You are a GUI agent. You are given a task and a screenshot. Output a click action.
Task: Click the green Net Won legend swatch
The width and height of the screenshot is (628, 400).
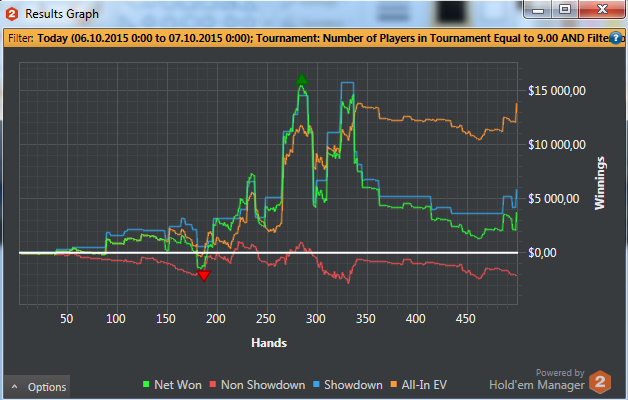[x=146, y=384]
